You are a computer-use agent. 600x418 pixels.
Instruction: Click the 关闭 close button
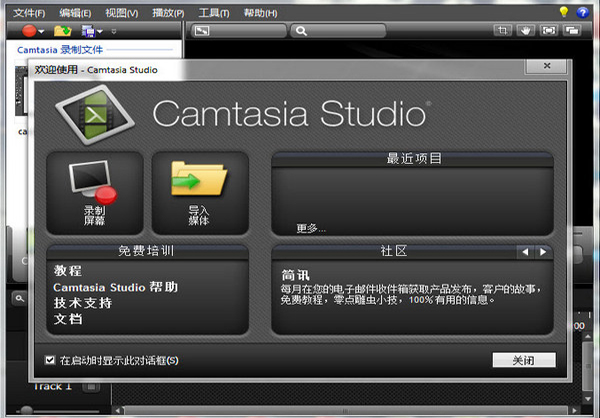[x=524, y=360]
